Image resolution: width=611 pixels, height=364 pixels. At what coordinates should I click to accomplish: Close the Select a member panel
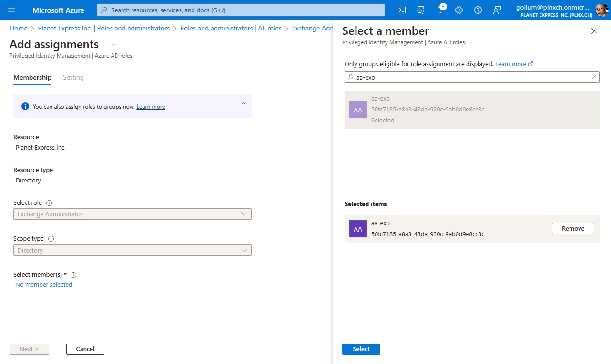point(594,31)
